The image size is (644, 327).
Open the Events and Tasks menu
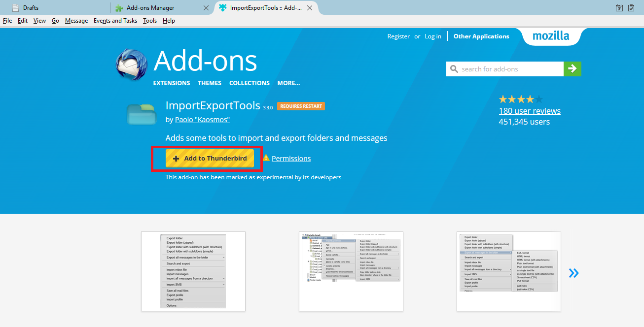pyautogui.click(x=115, y=21)
